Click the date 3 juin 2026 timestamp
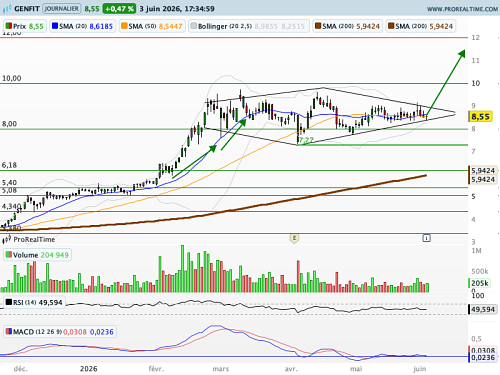Image resolution: width=500 pixels, height=375 pixels. tap(177, 9)
